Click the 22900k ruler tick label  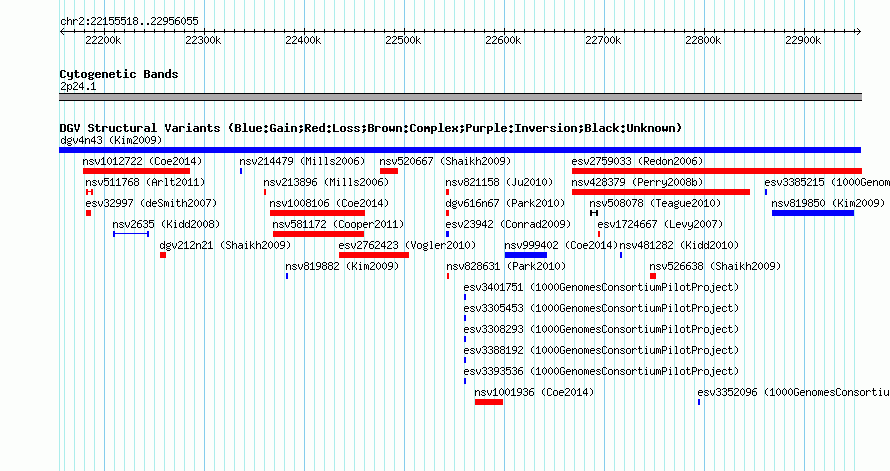(x=803, y=40)
